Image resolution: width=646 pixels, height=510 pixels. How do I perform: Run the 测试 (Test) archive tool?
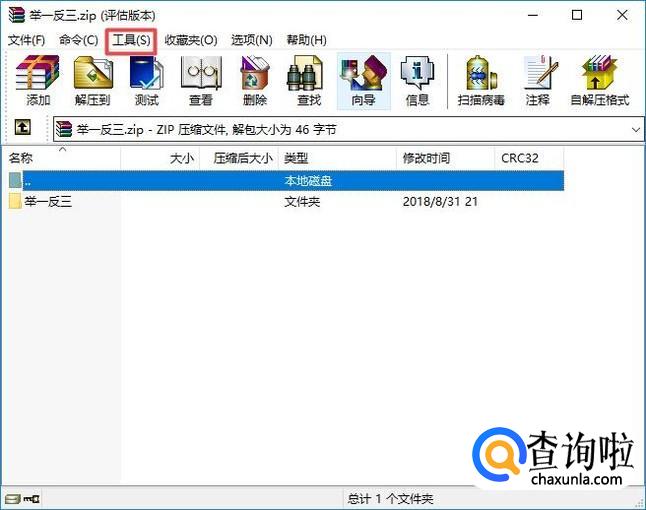click(147, 81)
